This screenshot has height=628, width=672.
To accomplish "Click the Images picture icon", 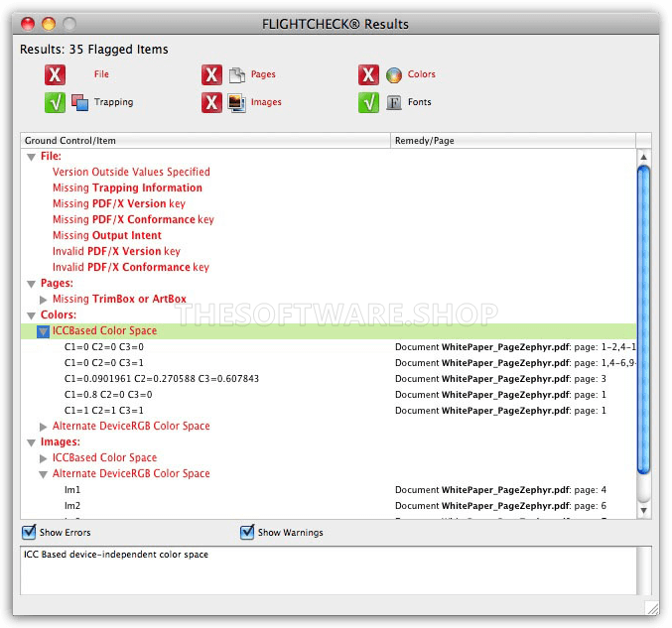I will (236, 102).
